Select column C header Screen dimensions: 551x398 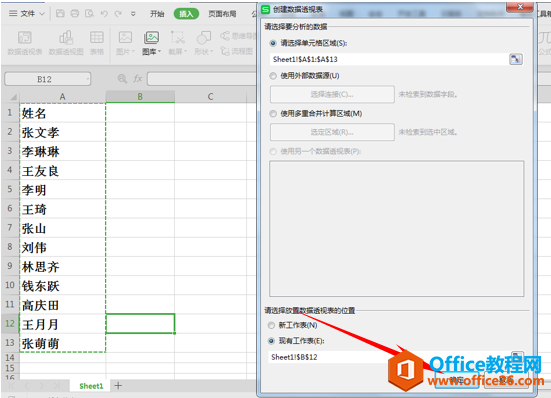point(210,97)
